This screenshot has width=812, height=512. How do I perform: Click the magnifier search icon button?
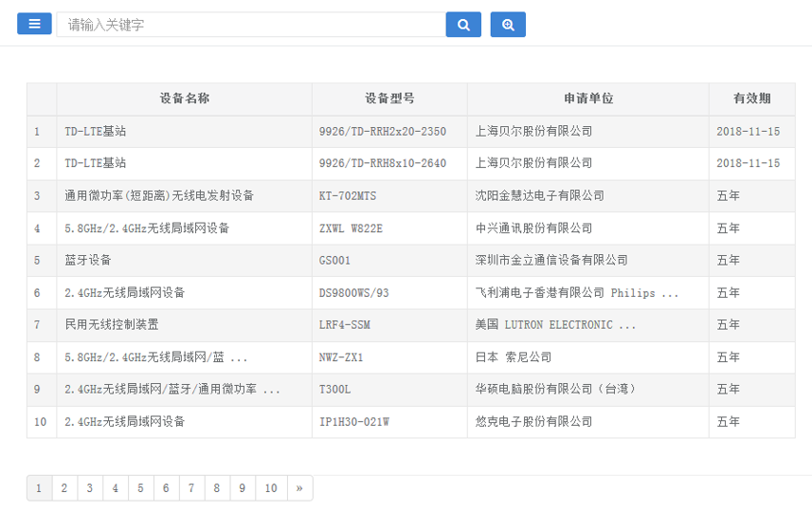pyautogui.click(x=463, y=25)
